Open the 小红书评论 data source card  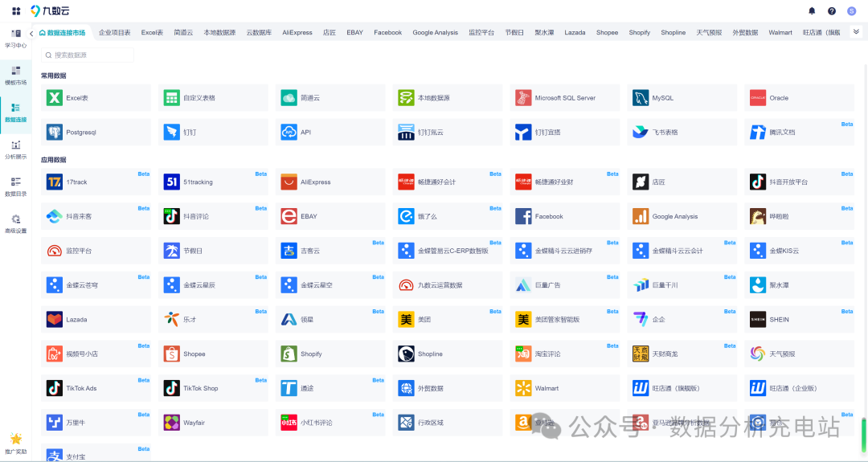coord(330,422)
